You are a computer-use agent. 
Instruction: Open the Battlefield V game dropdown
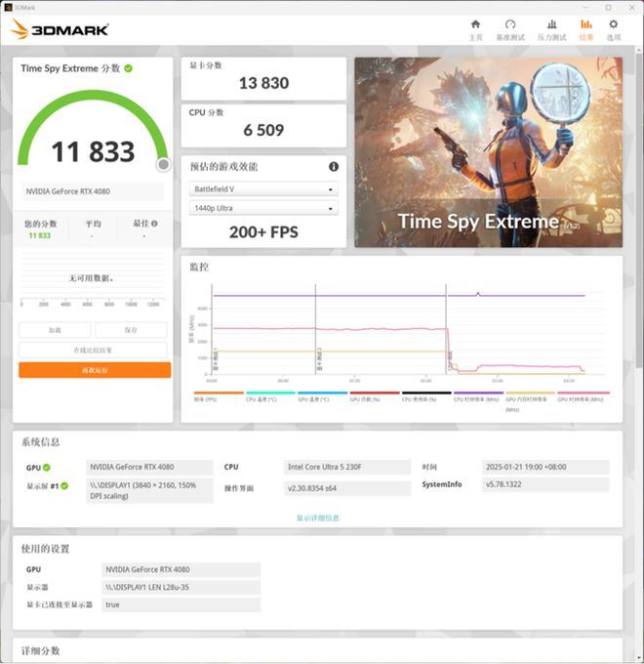click(x=263, y=189)
